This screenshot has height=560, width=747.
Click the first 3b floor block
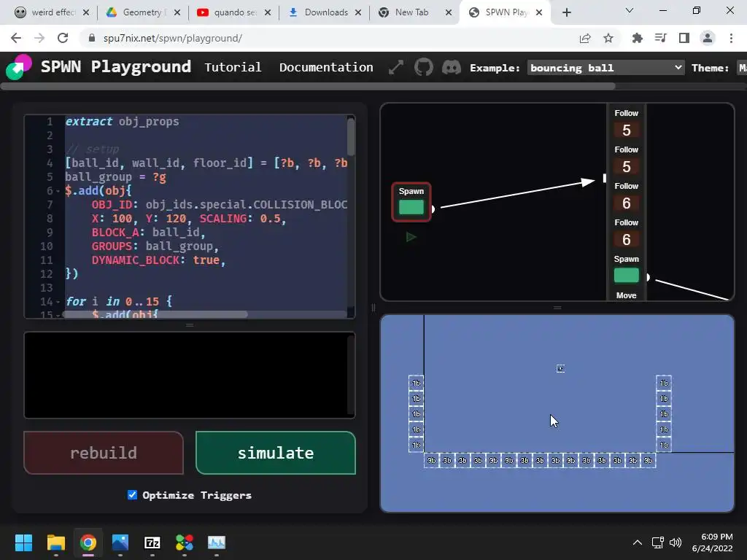[x=432, y=460]
